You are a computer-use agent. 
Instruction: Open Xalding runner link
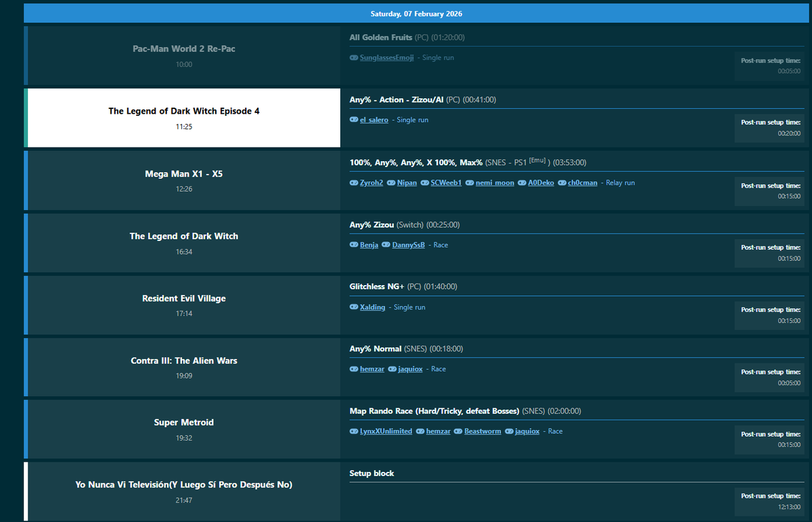372,307
